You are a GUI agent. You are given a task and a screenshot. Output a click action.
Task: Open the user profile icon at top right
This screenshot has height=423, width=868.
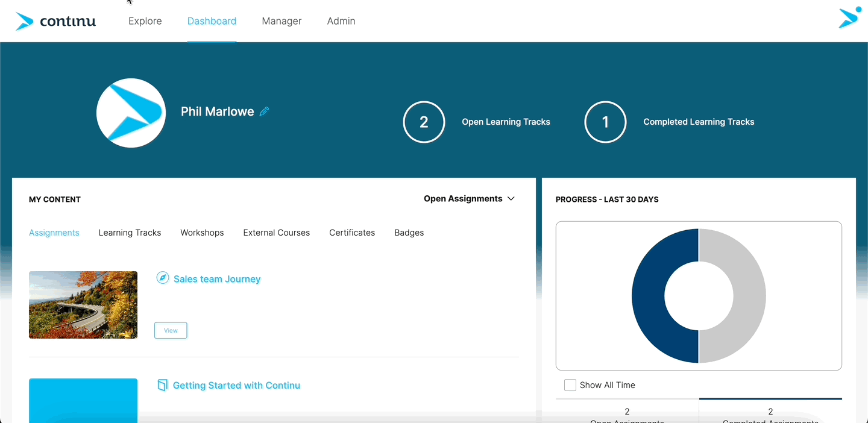pos(850,17)
